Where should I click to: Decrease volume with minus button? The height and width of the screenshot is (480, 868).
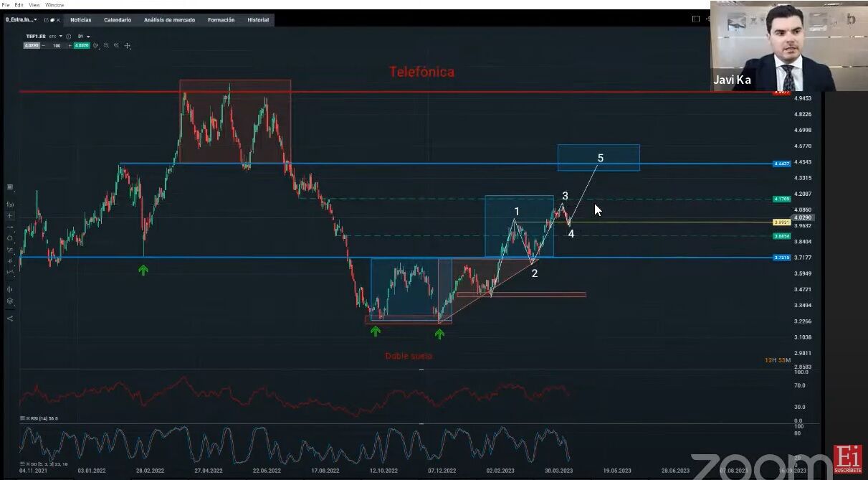pyautogui.click(x=44, y=45)
